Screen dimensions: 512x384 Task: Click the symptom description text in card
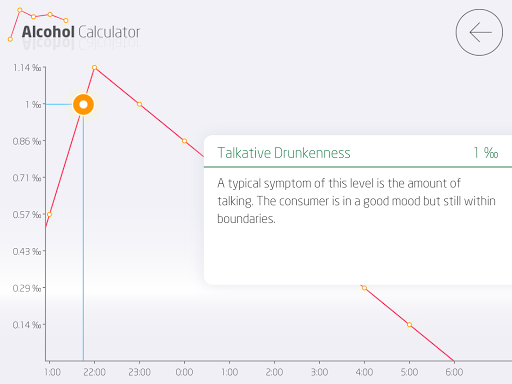356,201
